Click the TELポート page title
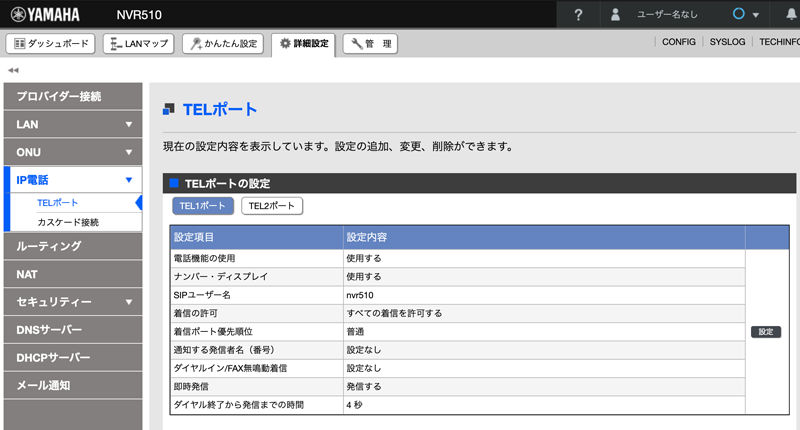Viewport: 800px width, 430px height. pyautogui.click(x=219, y=109)
